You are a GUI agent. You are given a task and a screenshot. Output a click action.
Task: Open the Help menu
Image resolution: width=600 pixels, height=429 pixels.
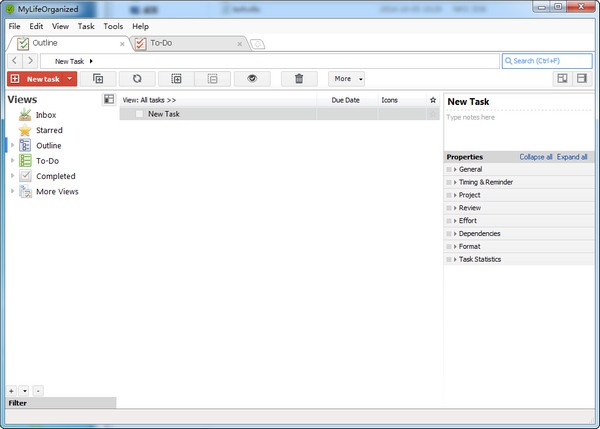[140, 26]
